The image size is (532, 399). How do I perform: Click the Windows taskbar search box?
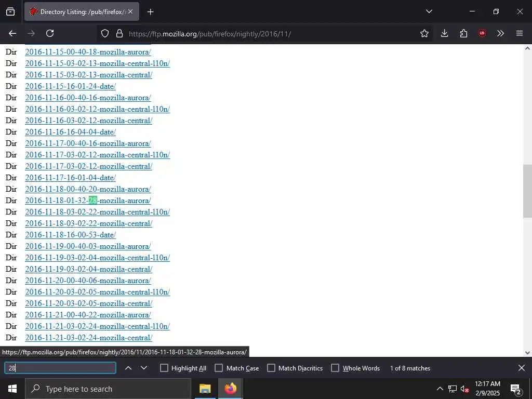pyautogui.click(x=108, y=389)
